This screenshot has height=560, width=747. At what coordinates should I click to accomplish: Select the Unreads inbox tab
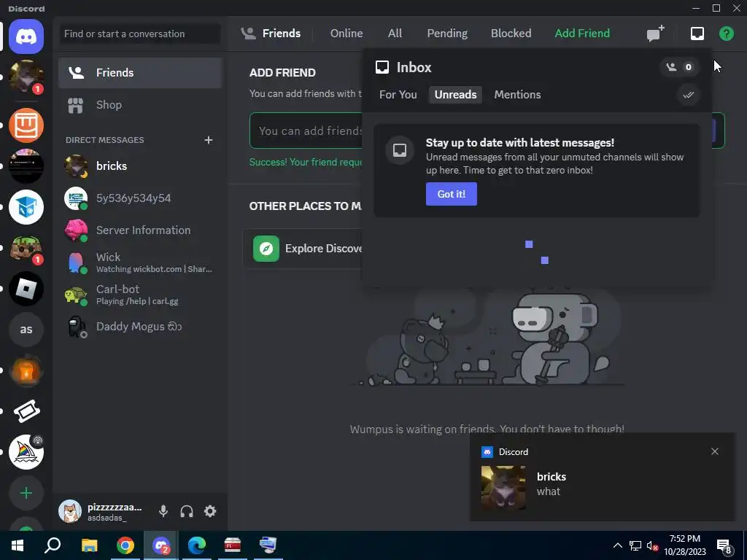click(x=455, y=95)
